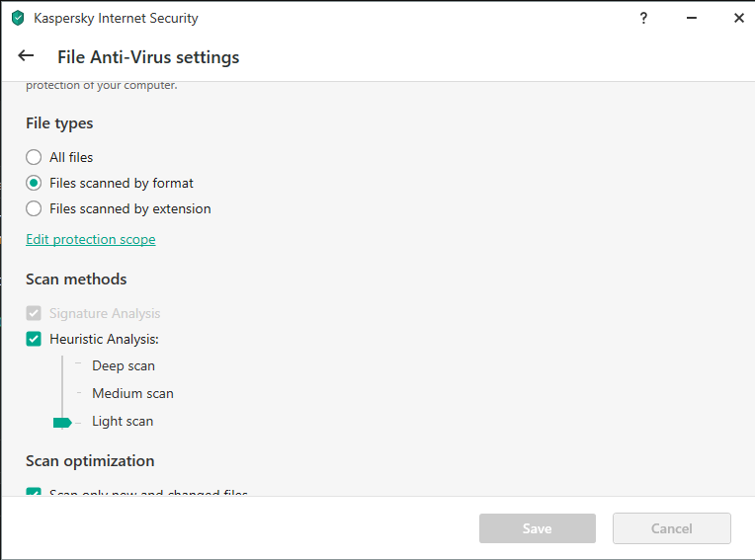
Task: Disable the Heuristic Analysis checkbox
Action: coord(34,339)
